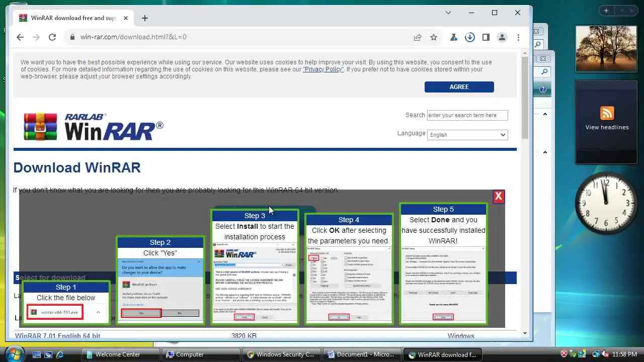
Task: Click the page vertical scrollbar thumb
Action: coord(525,98)
